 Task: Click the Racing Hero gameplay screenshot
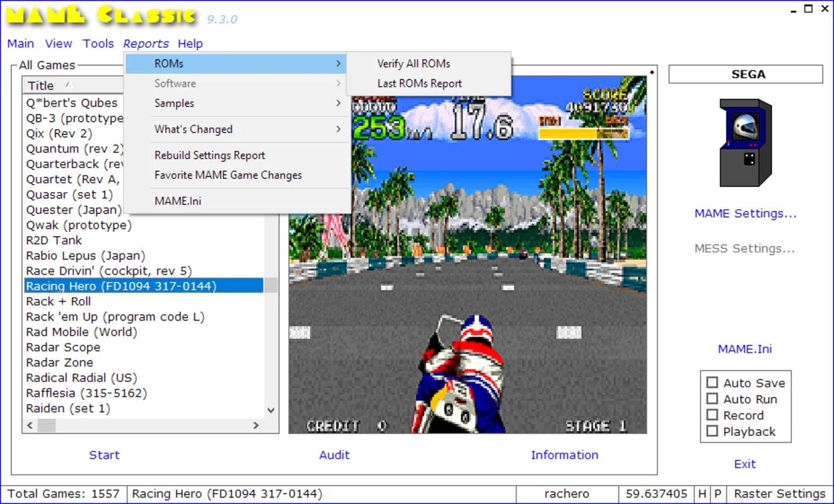468,255
